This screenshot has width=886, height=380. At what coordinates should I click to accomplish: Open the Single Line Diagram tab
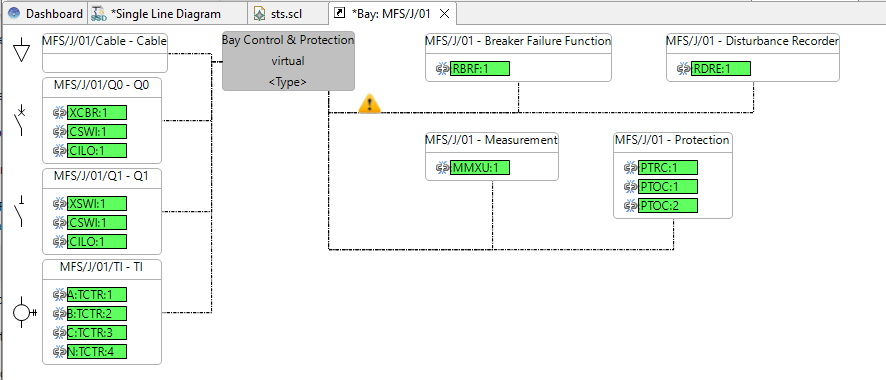click(x=157, y=14)
